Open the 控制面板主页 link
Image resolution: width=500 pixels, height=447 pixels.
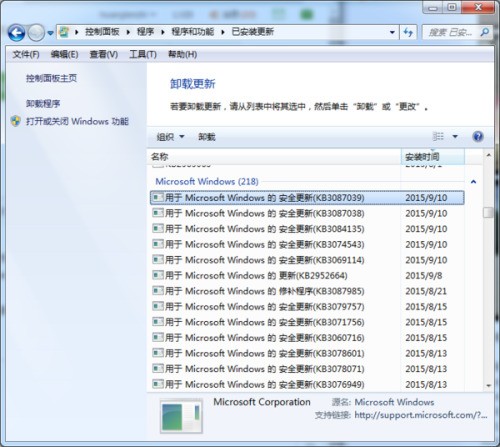click(x=51, y=78)
